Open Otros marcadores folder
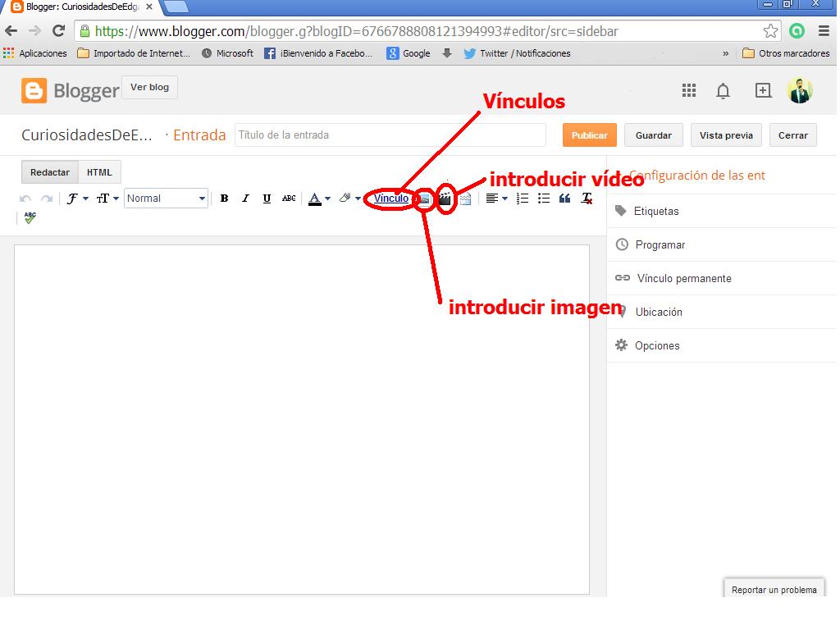Viewport: 840px width, 630px height. pyautogui.click(x=786, y=53)
